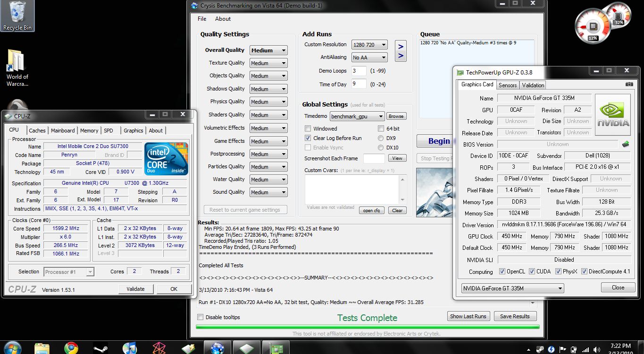Click the Intel Core 2 Duo logo in CPU-Z
Image resolution: width=644 pixels, height=354 pixels.
tap(167, 159)
